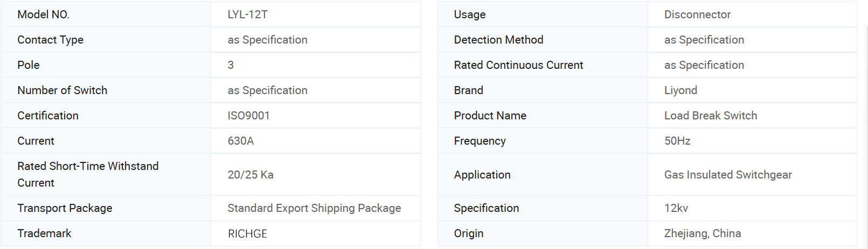Click the ISO9001 certification value

pos(248,116)
